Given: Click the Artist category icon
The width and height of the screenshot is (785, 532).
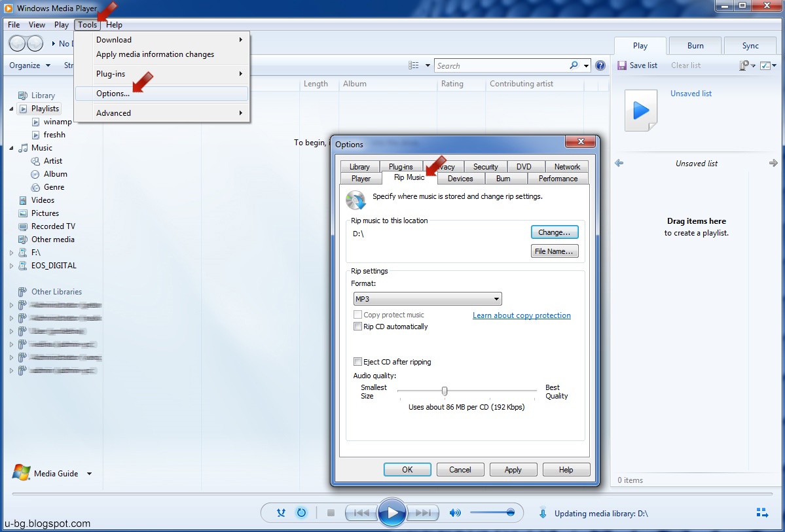Looking at the screenshot, I should [35, 161].
